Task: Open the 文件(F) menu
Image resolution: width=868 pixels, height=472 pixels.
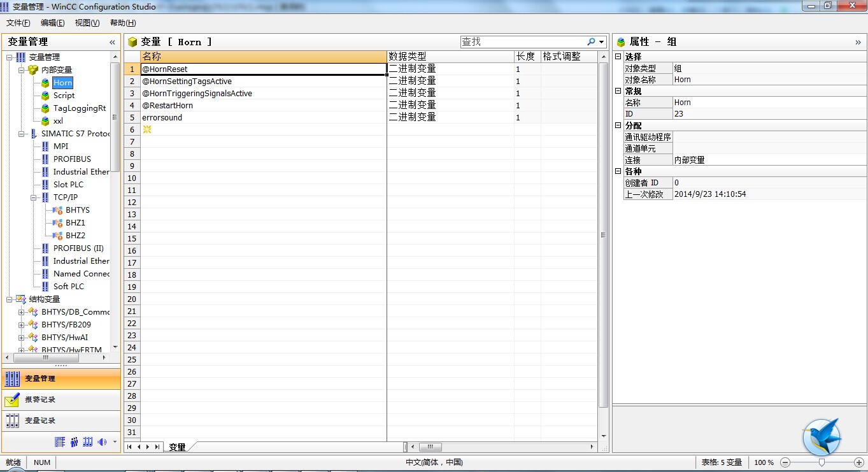Action: point(18,23)
